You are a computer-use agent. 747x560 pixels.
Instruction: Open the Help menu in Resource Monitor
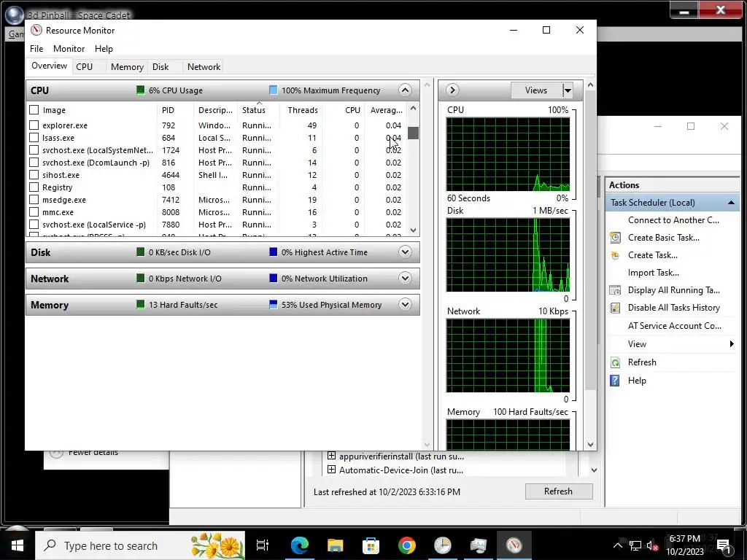[x=104, y=49]
